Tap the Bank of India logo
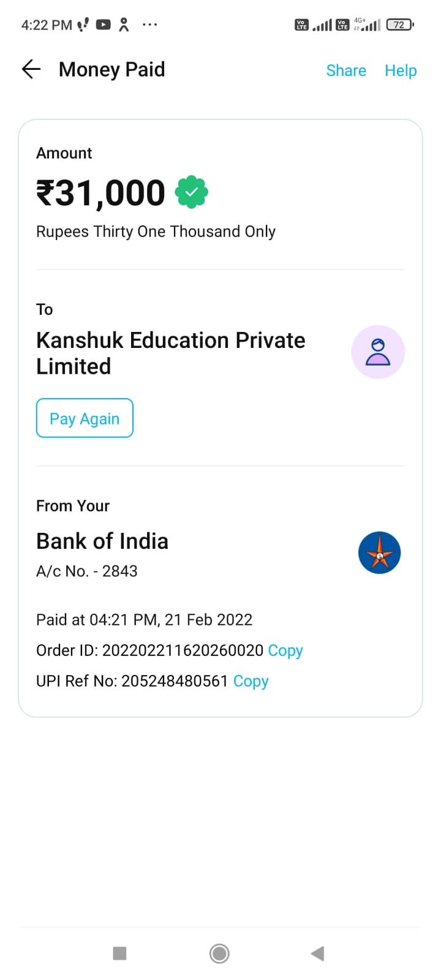Viewport: 441px width, 980px height. (x=379, y=552)
